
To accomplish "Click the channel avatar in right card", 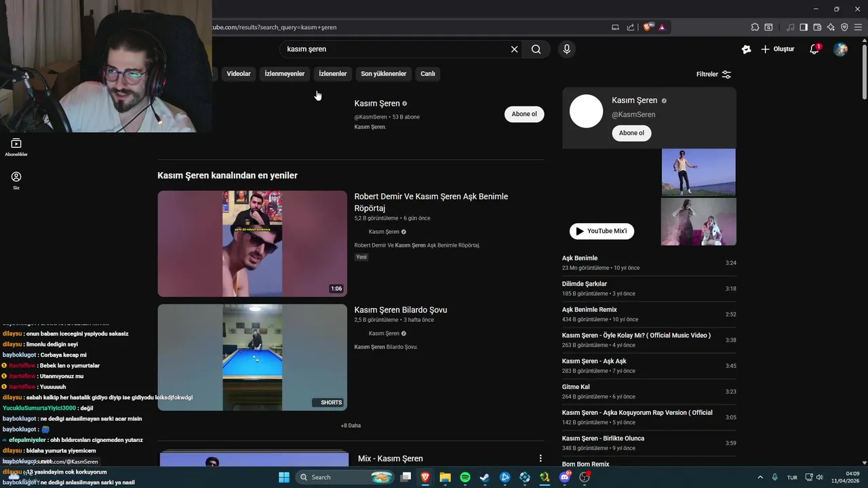I will pyautogui.click(x=587, y=111).
